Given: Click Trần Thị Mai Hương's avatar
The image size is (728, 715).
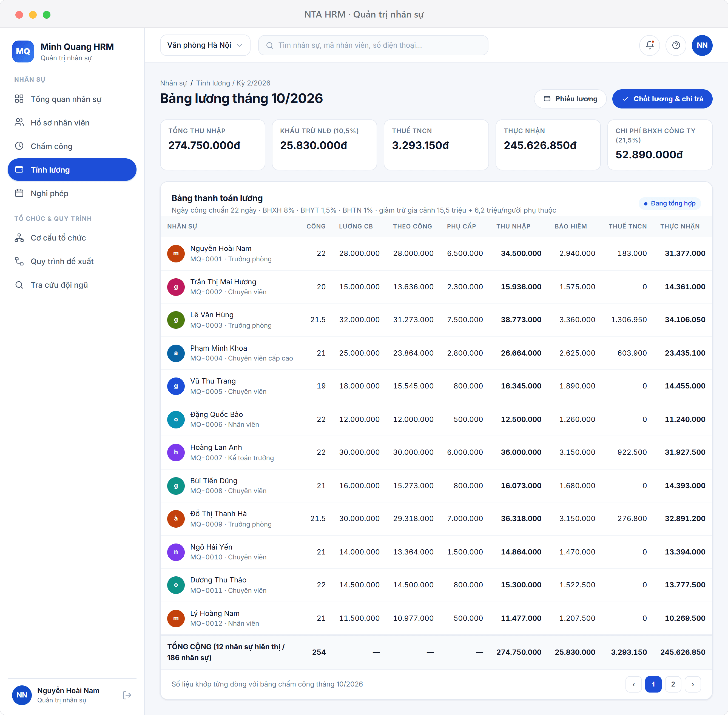Looking at the screenshot, I should click(176, 287).
